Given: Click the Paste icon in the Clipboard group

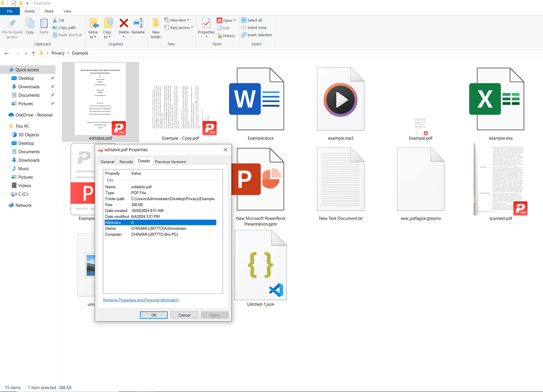Looking at the screenshot, I should 44,27.
